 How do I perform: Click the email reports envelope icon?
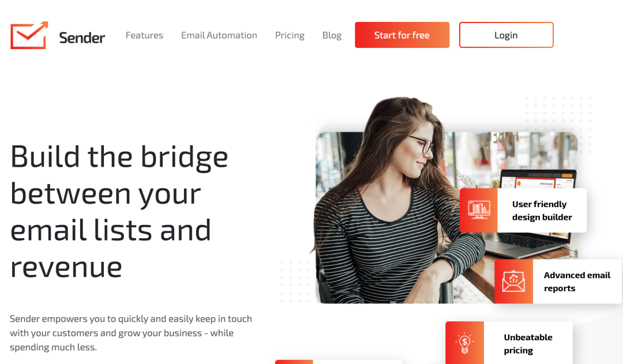tap(513, 282)
